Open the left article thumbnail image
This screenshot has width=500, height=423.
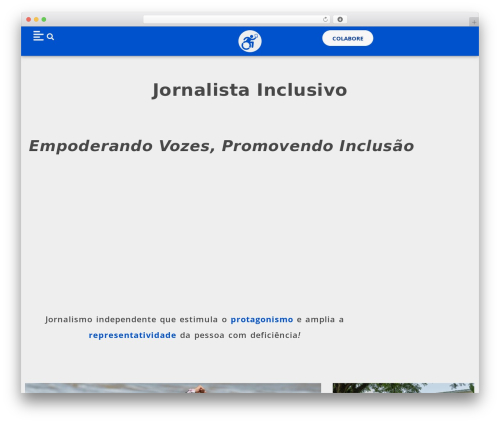[173, 388]
